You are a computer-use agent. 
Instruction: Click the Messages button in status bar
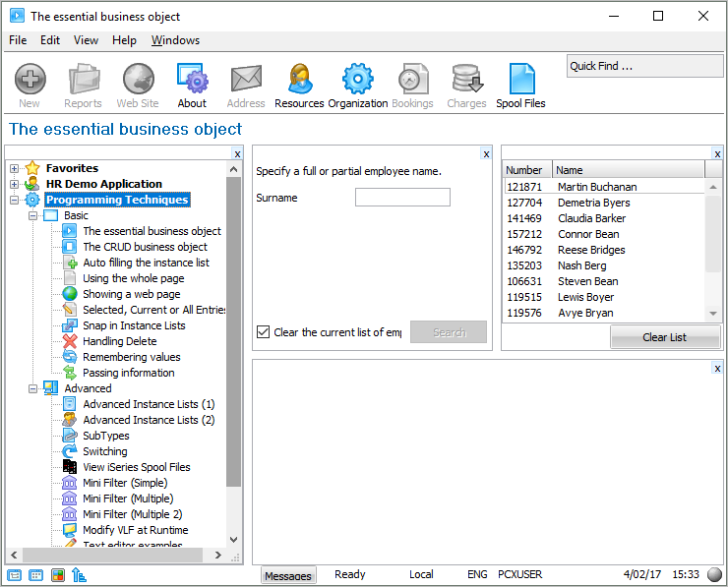[x=288, y=576]
